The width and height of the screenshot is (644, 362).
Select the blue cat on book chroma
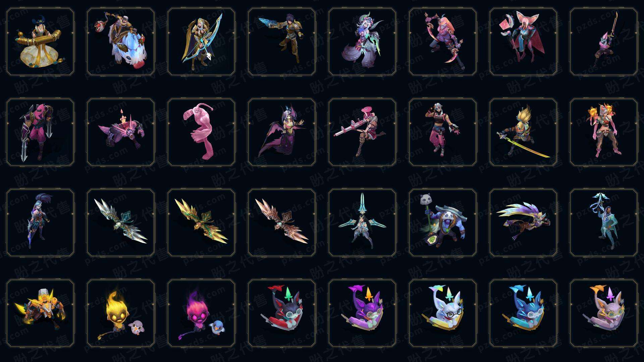coord(523,313)
